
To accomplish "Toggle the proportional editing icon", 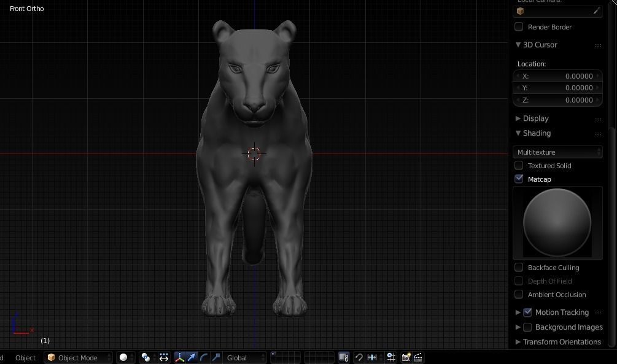I will click(x=359, y=357).
